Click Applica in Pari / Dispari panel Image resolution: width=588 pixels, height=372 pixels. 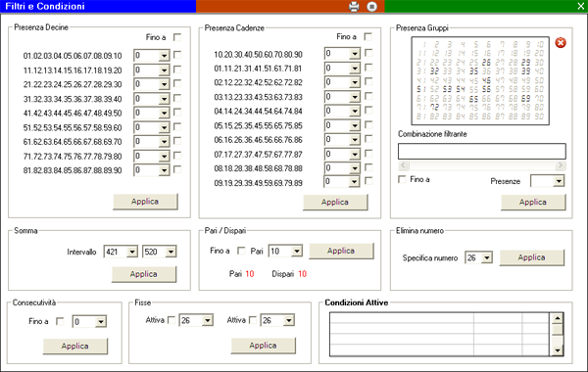tap(341, 251)
